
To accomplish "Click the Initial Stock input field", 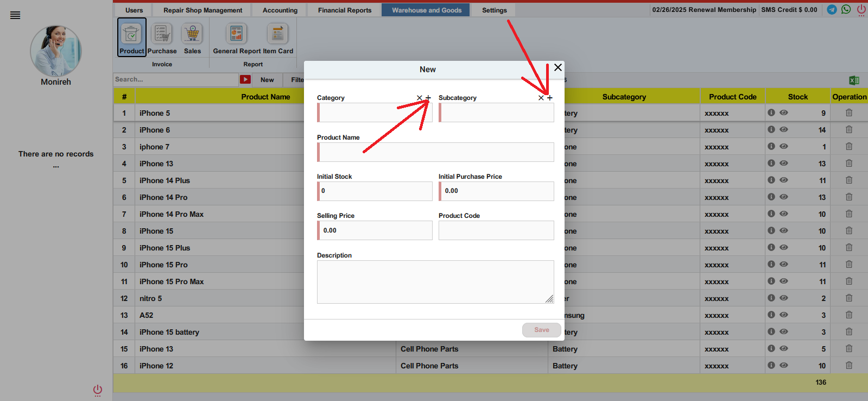I will click(x=375, y=191).
